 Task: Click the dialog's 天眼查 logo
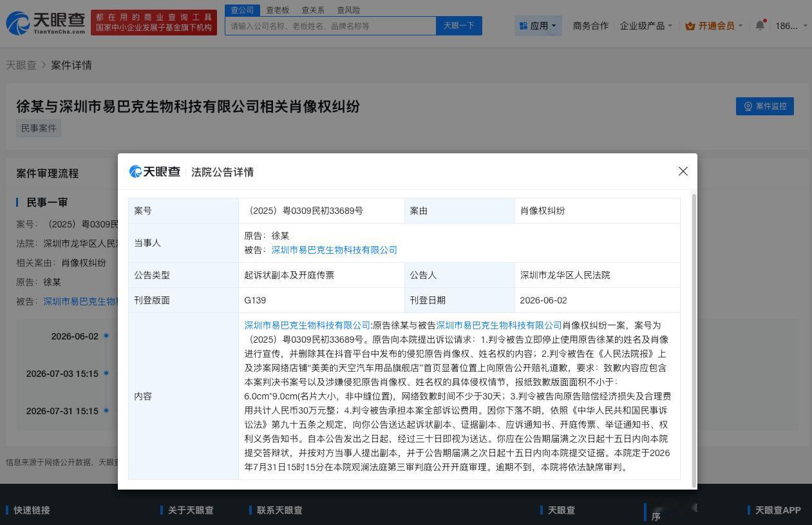click(x=155, y=171)
